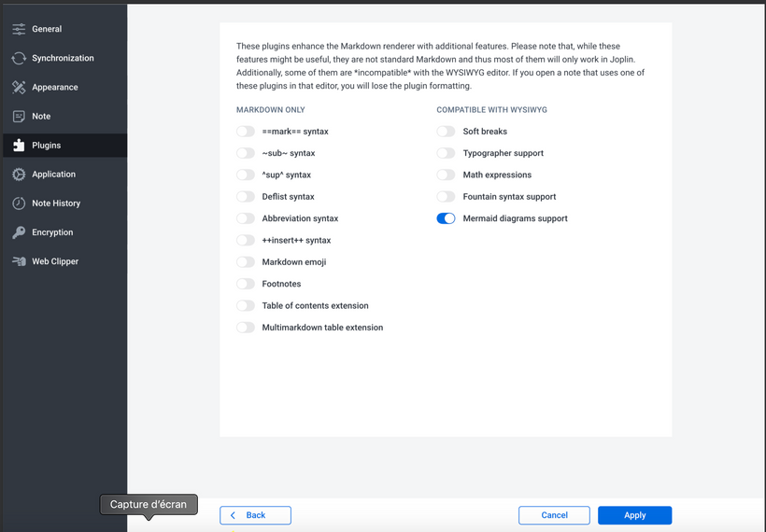Turn on Math expressions toggle
Image resolution: width=766 pixels, height=532 pixels.
446,175
